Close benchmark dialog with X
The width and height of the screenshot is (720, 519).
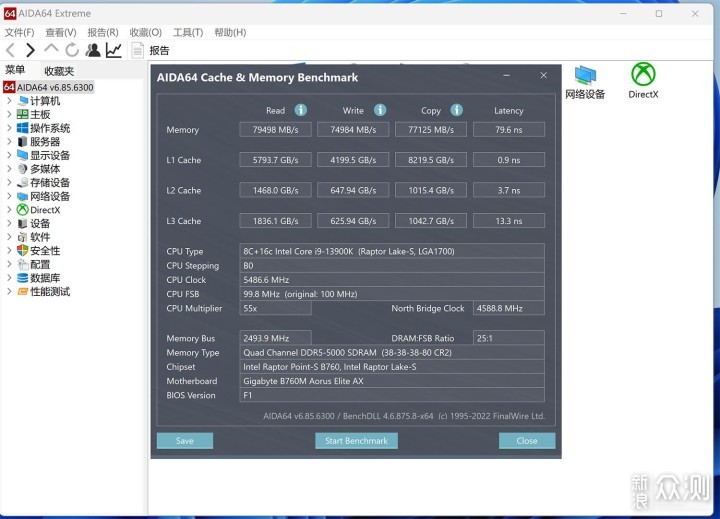[544, 75]
